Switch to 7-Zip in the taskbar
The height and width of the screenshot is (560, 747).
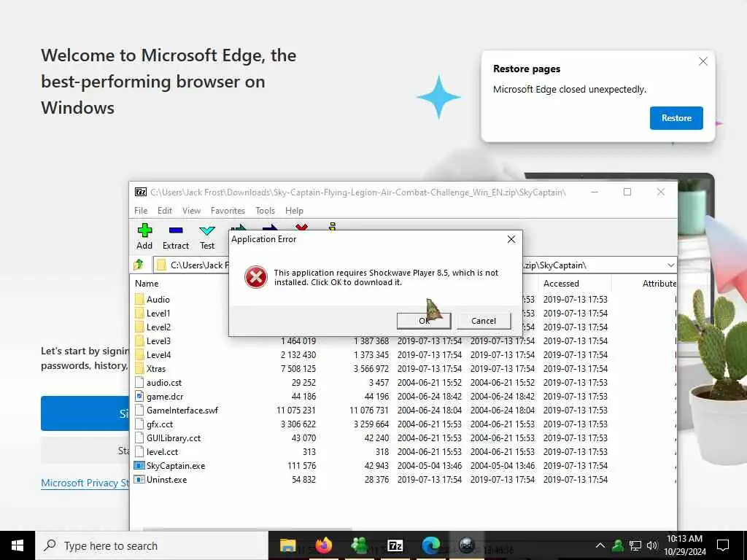(x=395, y=545)
